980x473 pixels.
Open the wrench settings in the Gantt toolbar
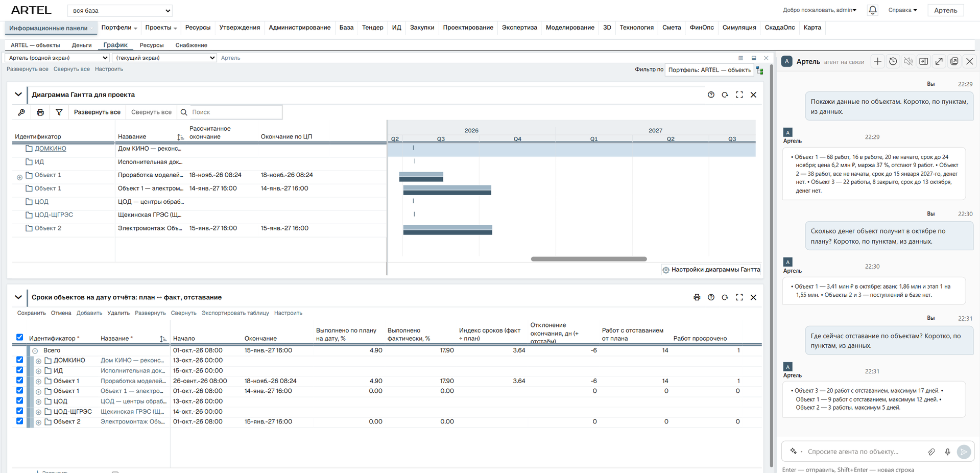21,112
